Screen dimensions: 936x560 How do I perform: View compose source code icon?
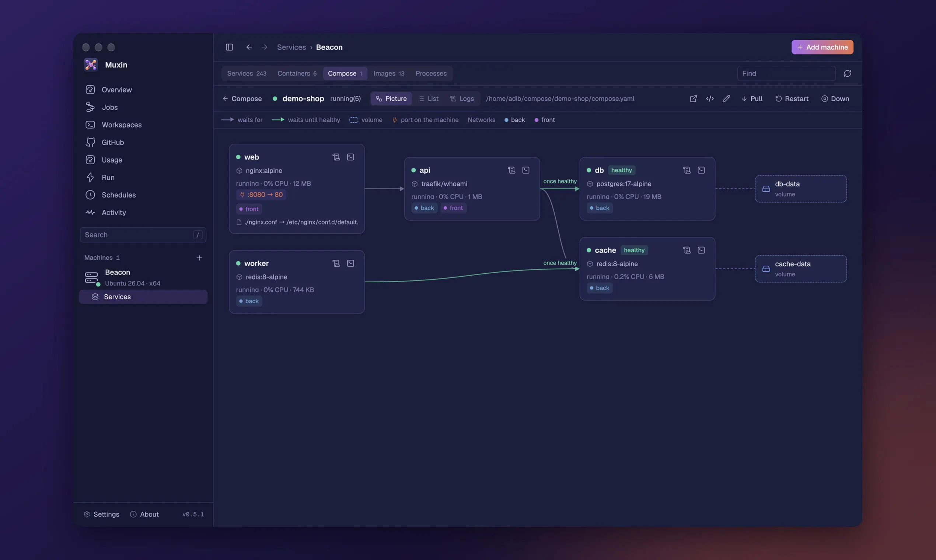click(709, 98)
